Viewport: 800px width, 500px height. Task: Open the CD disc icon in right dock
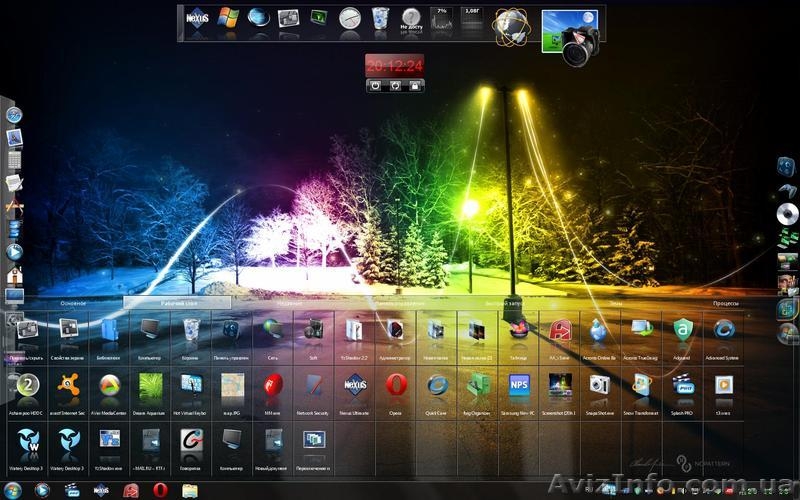[x=787, y=213]
